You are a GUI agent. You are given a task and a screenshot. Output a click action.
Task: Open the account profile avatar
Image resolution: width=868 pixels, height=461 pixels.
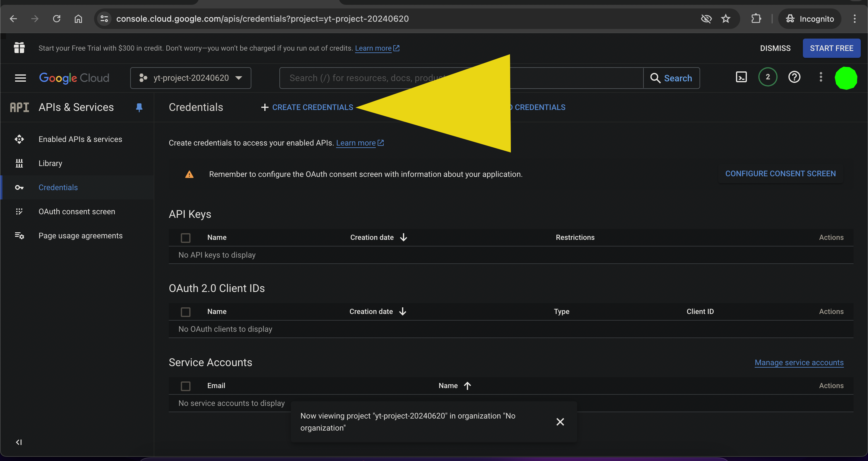(x=846, y=78)
